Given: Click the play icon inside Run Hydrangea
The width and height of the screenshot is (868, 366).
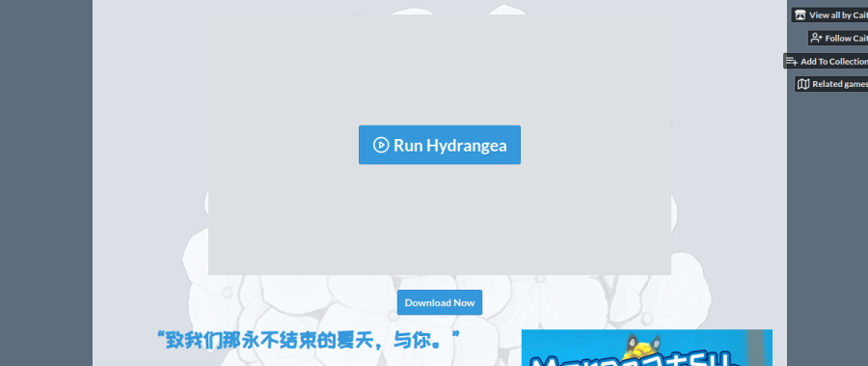Looking at the screenshot, I should click(381, 145).
